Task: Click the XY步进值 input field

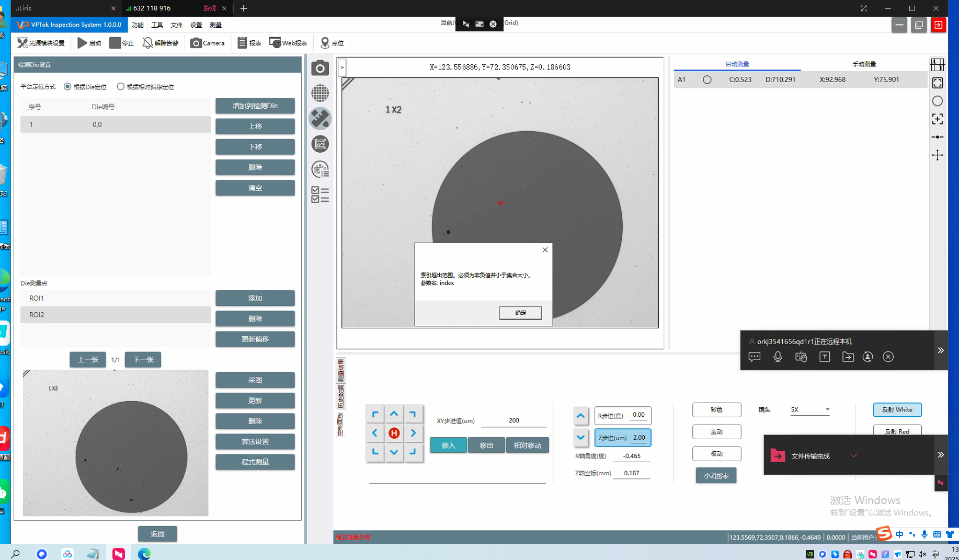Action: (513, 420)
